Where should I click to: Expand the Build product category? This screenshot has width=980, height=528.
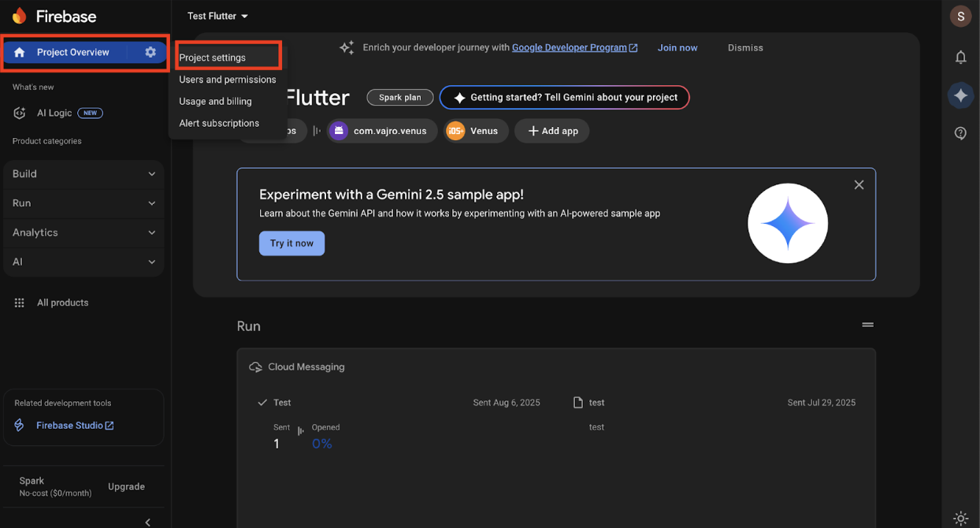pos(84,174)
